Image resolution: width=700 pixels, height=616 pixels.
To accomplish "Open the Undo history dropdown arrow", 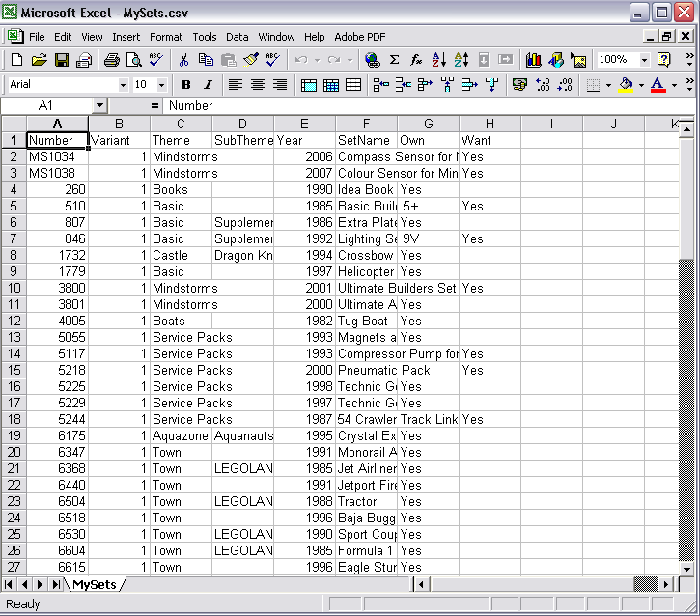I will pyautogui.click(x=317, y=60).
